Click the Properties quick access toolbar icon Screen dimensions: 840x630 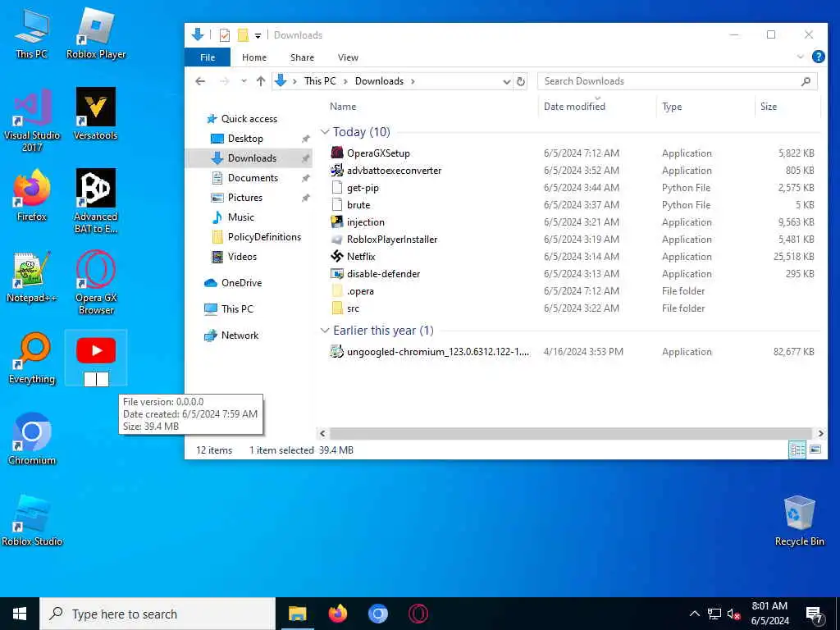coord(225,35)
